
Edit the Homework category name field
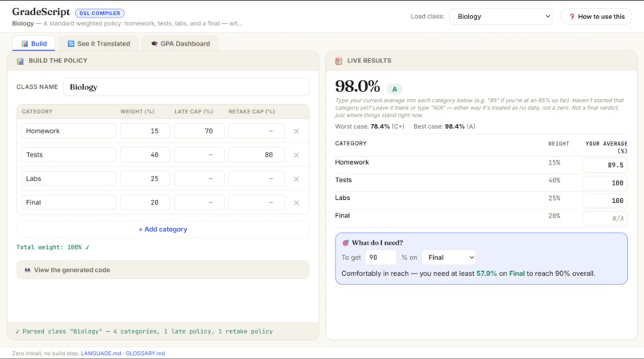[69, 131]
